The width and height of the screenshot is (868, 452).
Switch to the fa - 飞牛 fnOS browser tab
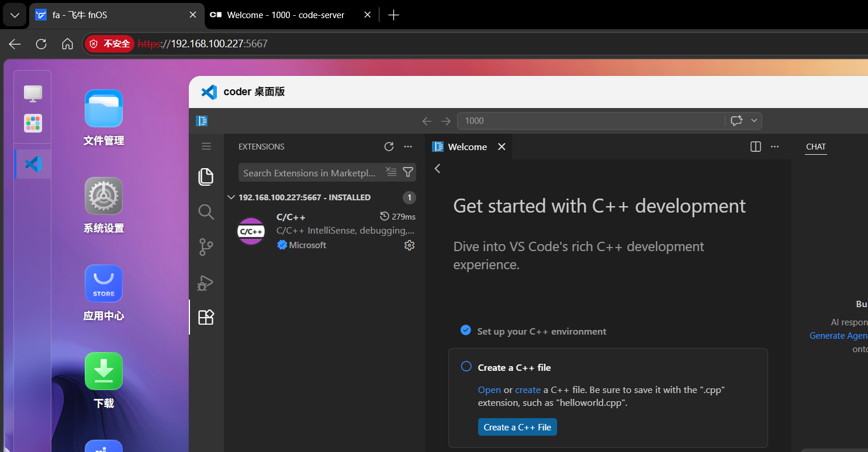(117, 15)
